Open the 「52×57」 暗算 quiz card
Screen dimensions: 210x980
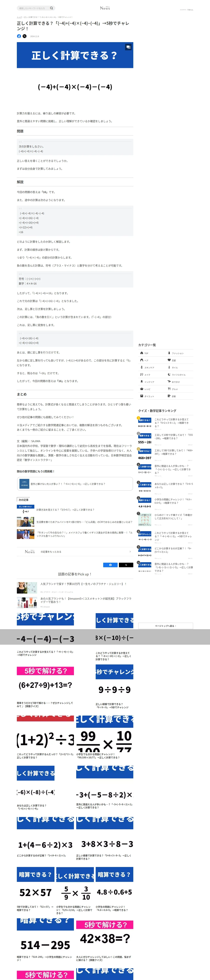coord(36,890)
